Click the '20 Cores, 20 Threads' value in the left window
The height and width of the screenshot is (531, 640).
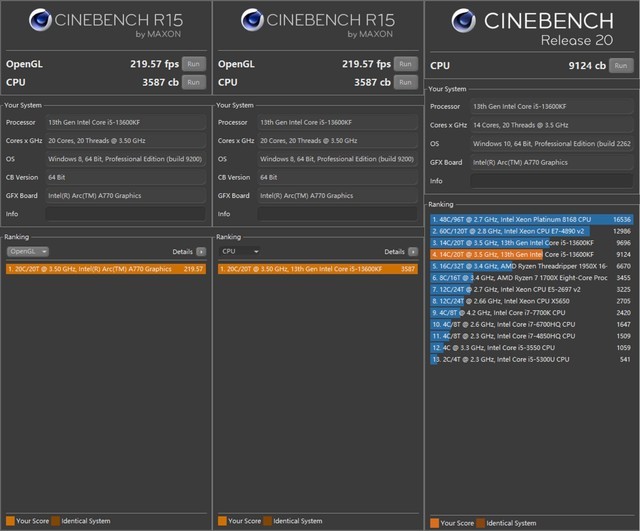click(x=125, y=141)
